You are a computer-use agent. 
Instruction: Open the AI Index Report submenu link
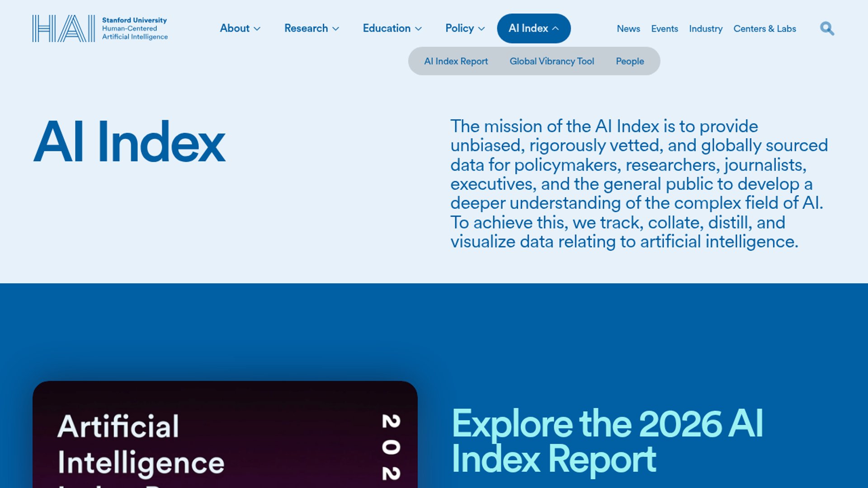[x=456, y=61]
